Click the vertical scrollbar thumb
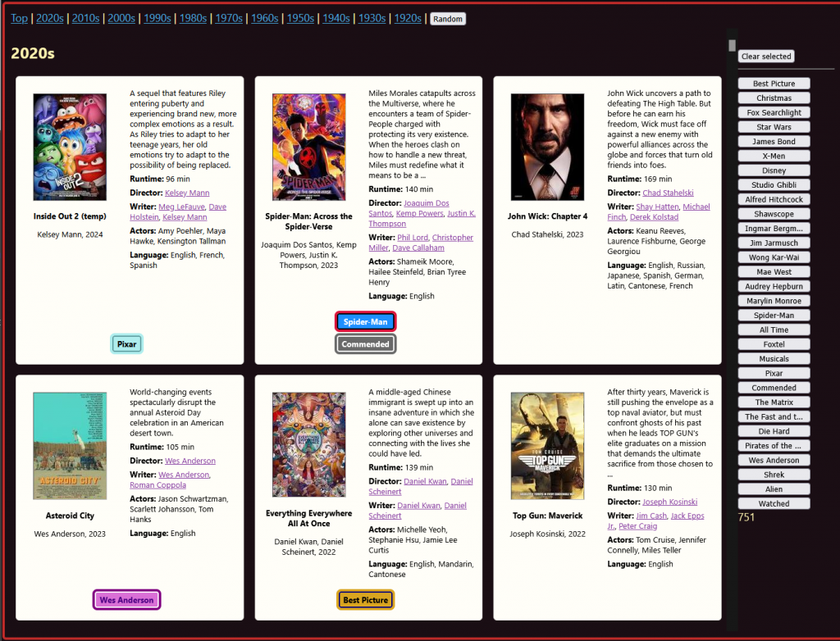This screenshot has height=641, width=840. [x=733, y=46]
